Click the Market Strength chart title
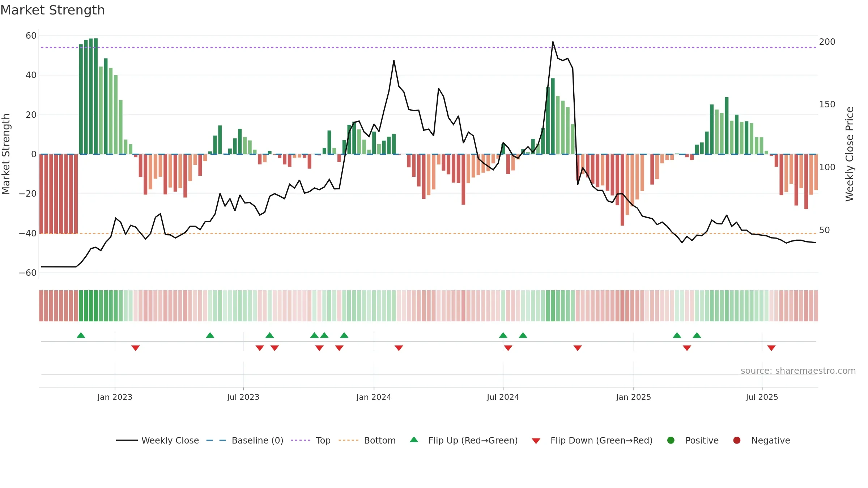This screenshot has height=488, width=868. [x=52, y=10]
